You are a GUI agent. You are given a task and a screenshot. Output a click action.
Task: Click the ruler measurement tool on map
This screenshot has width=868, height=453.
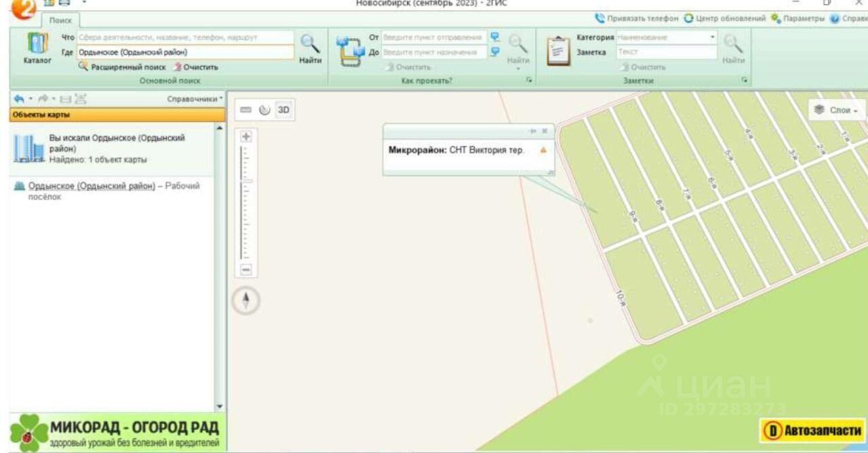(x=244, y=109)
